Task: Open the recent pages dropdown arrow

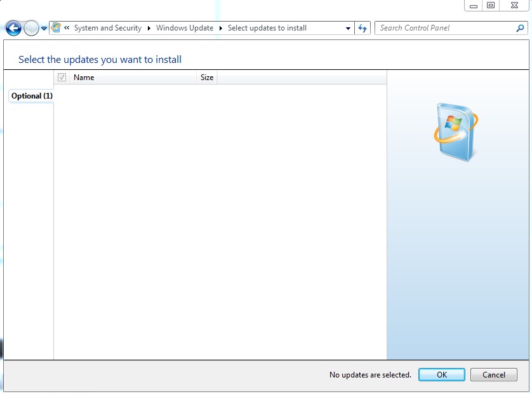Action: tap(44, 29)
